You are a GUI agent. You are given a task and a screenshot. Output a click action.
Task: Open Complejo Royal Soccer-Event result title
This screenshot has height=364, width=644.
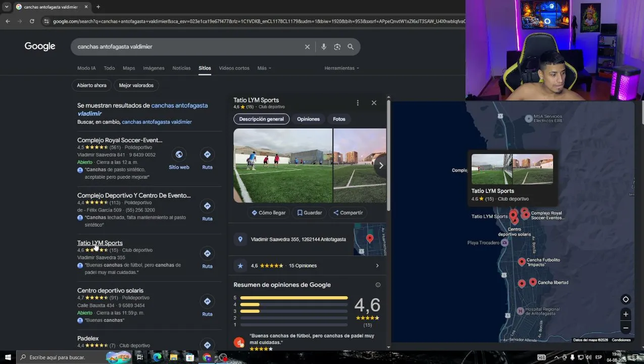(120, 140)
